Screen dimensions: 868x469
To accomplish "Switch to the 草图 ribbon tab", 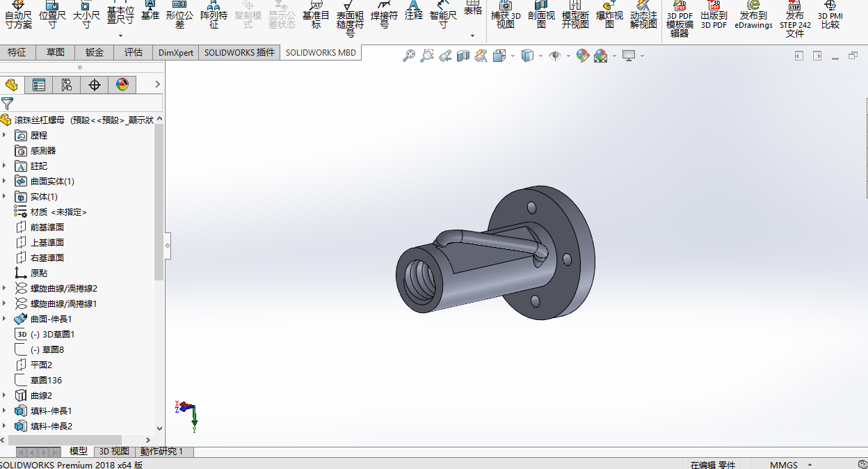I will point(56,52).
